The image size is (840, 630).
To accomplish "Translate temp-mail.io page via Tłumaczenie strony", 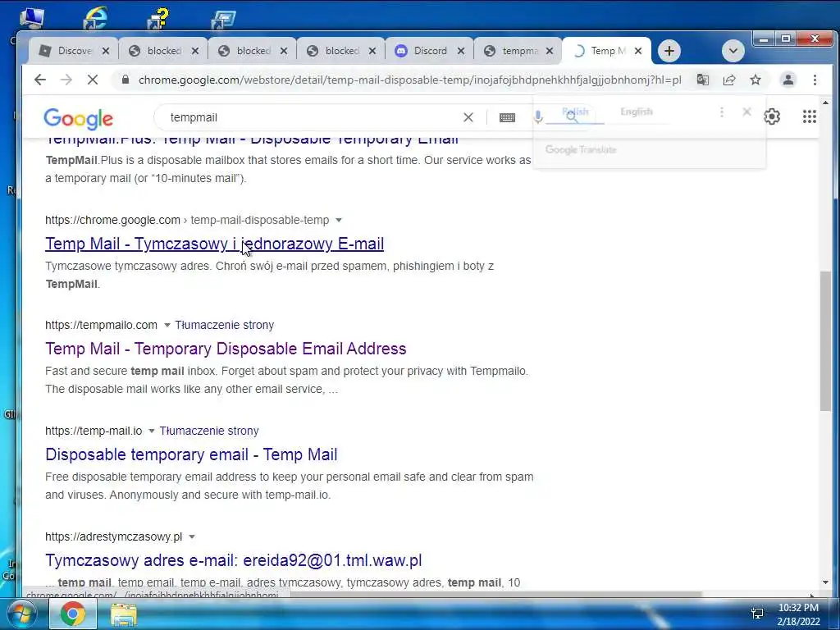I will (209, 431).
